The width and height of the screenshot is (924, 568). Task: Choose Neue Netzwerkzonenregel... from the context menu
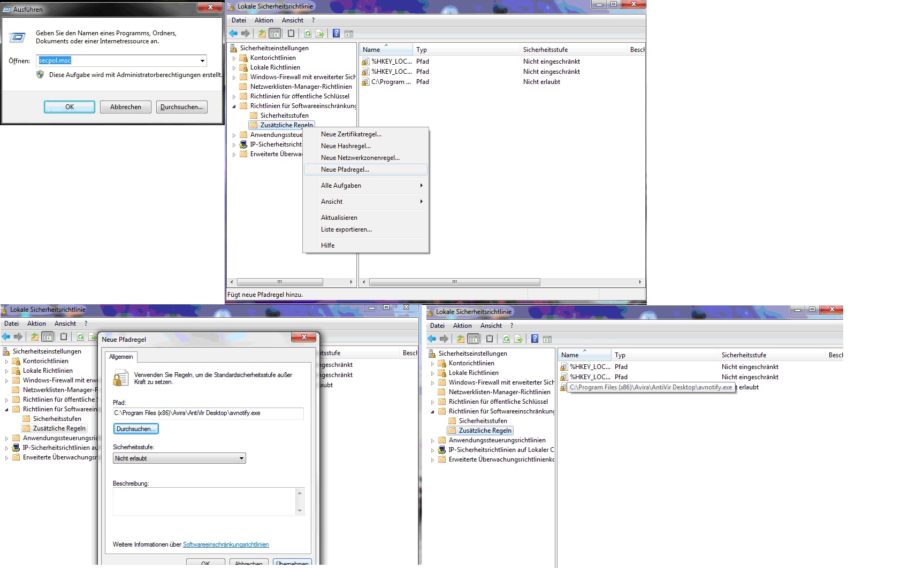pos(365,158)
